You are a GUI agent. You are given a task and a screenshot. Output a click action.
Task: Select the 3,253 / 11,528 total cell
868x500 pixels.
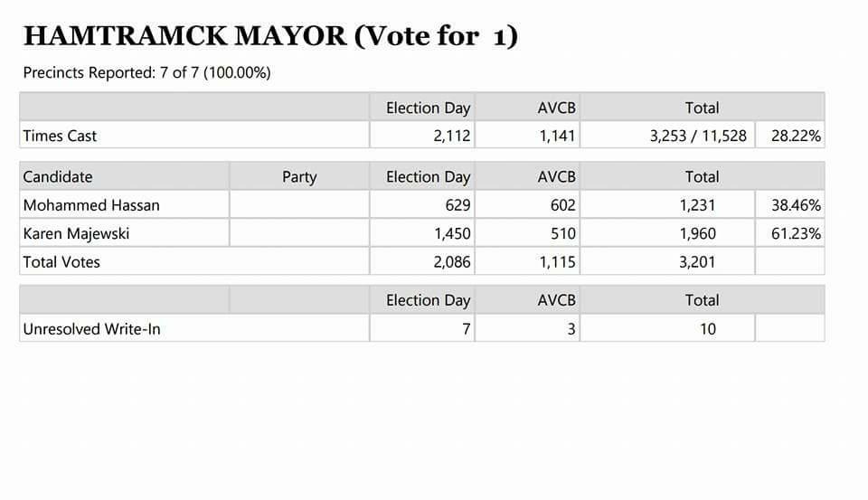(667, 135)
